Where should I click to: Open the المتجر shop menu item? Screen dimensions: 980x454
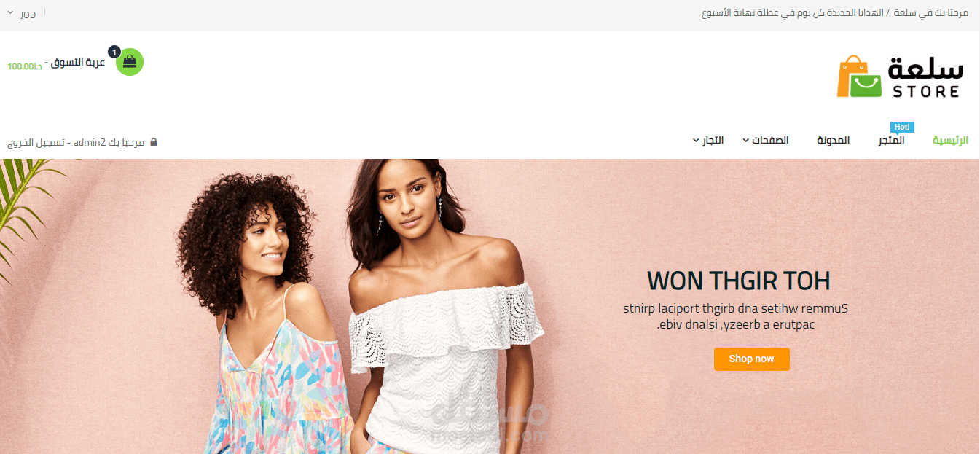[891, 140]
